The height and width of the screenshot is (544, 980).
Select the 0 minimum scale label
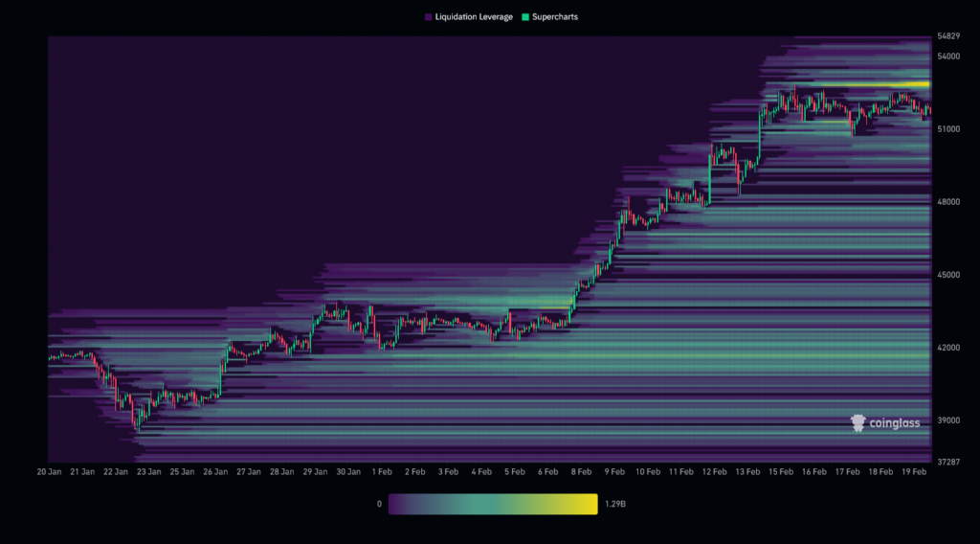(379, 503)
